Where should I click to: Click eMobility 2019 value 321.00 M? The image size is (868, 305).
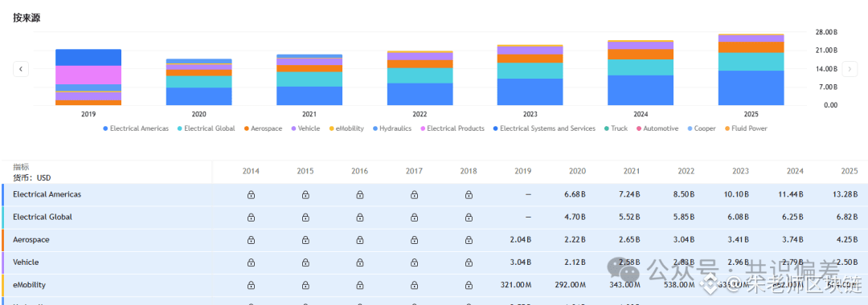point(515,285)
